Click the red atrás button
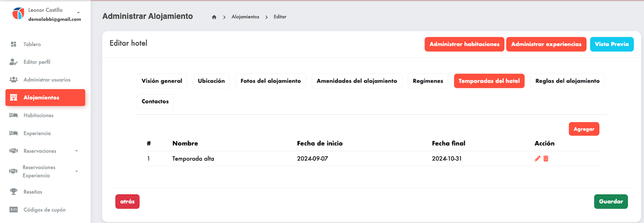 coord(127,202)
